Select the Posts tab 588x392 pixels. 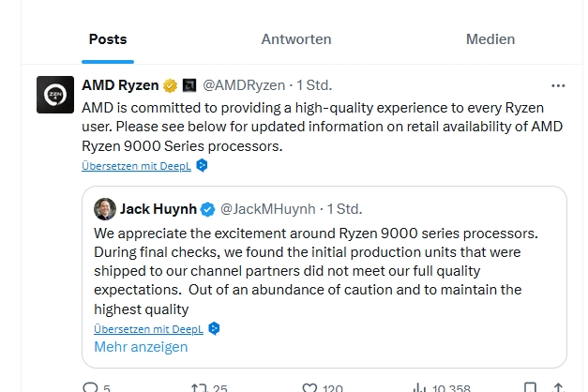pyautogui.click(x=108, y=39)
